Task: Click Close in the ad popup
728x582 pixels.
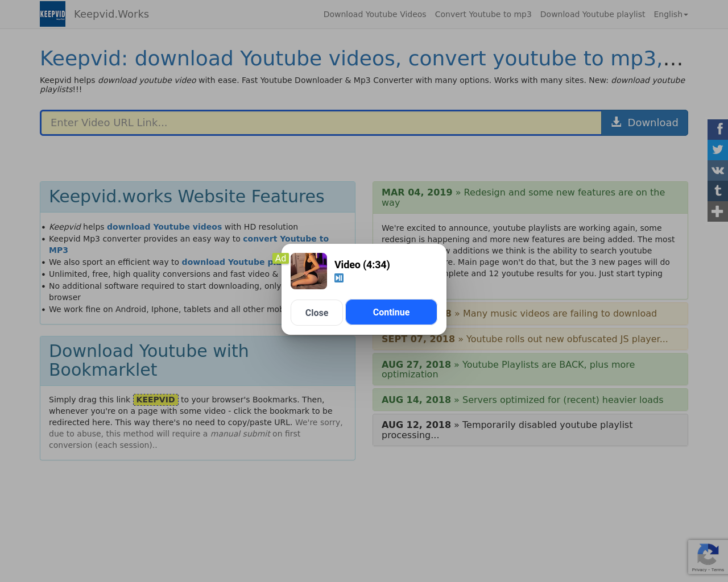Action: (317, 313)
